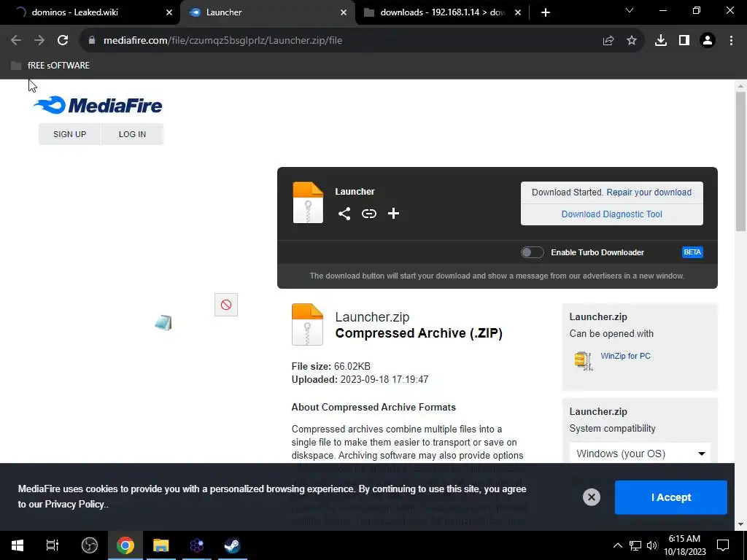
Task: Close the downloads tab
Action: pyautogui.click(x=518, y=12)
